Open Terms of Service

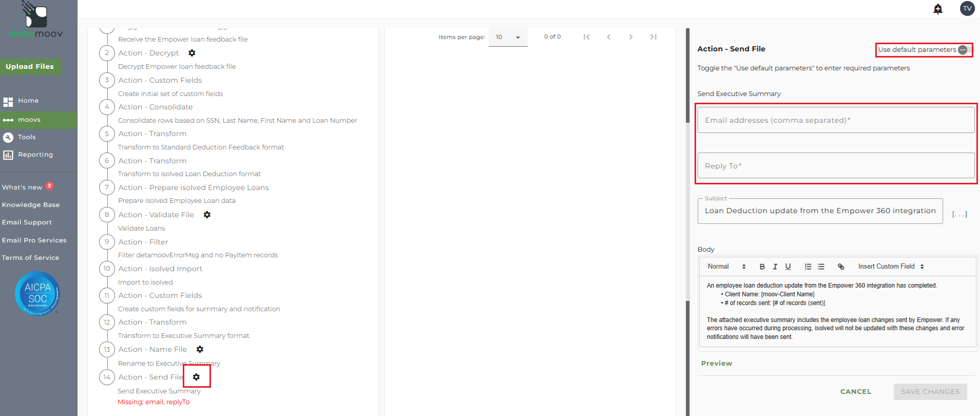(30, 258)
